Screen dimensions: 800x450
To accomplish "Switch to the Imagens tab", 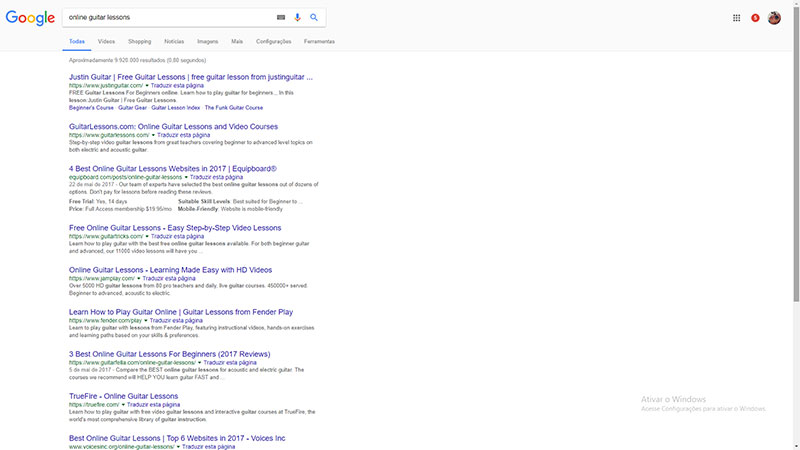I will (x=208, y=41).
